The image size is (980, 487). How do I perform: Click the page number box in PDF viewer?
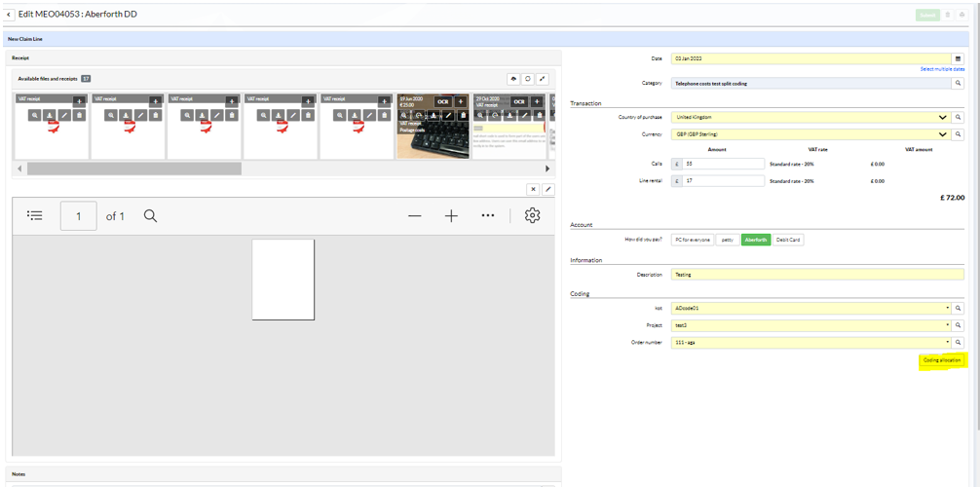coord(79,215)
